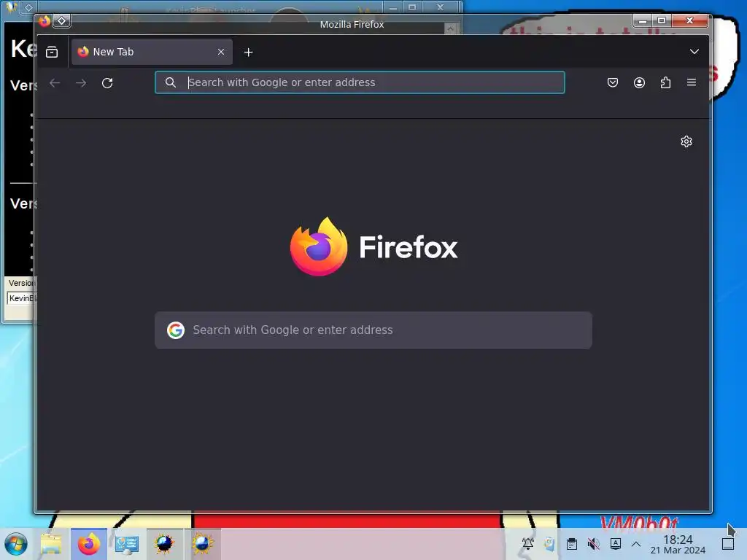This screenshot has height=560, width=747.
Task: Open notifications bell in system tray
Action: click(527, 543)
